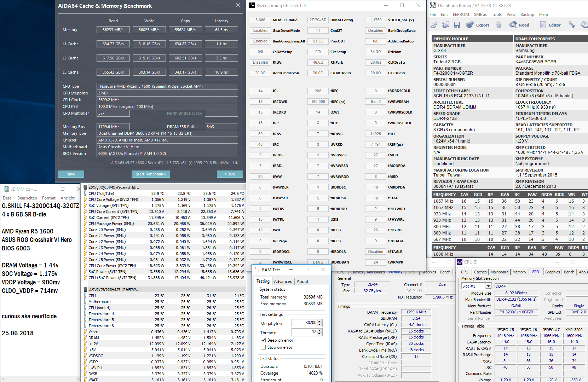Click the lightning icon beside VDDP
This screenshot has height=382, width=588.
click(85, 362)
